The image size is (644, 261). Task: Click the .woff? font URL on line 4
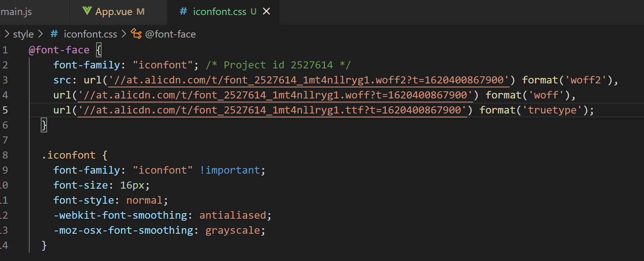click(275, 95)
